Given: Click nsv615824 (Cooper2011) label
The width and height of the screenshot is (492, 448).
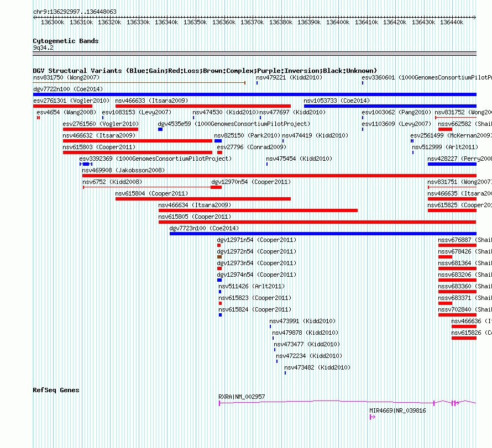Looking at the screenshot, I should (255, 309).
